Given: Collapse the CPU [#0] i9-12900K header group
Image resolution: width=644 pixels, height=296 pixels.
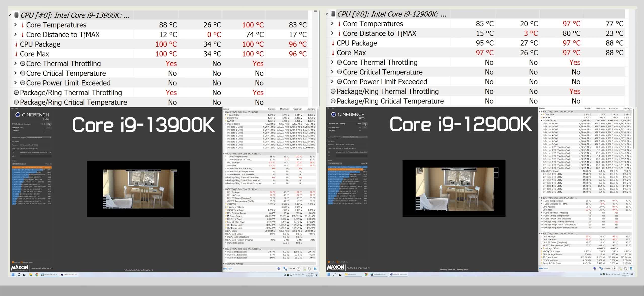Looking at the screenshot, I should point(327,14).
